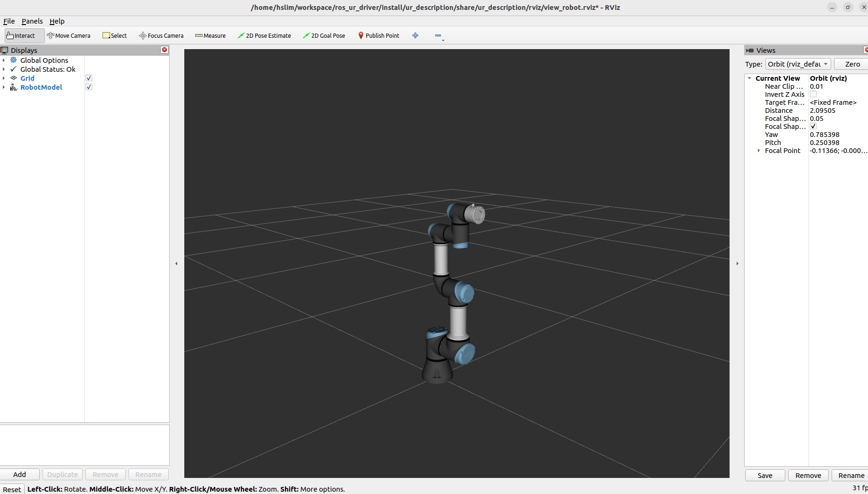
Task: Collapse the right Views panel with arrow
Action: click(x=737, y=264)
